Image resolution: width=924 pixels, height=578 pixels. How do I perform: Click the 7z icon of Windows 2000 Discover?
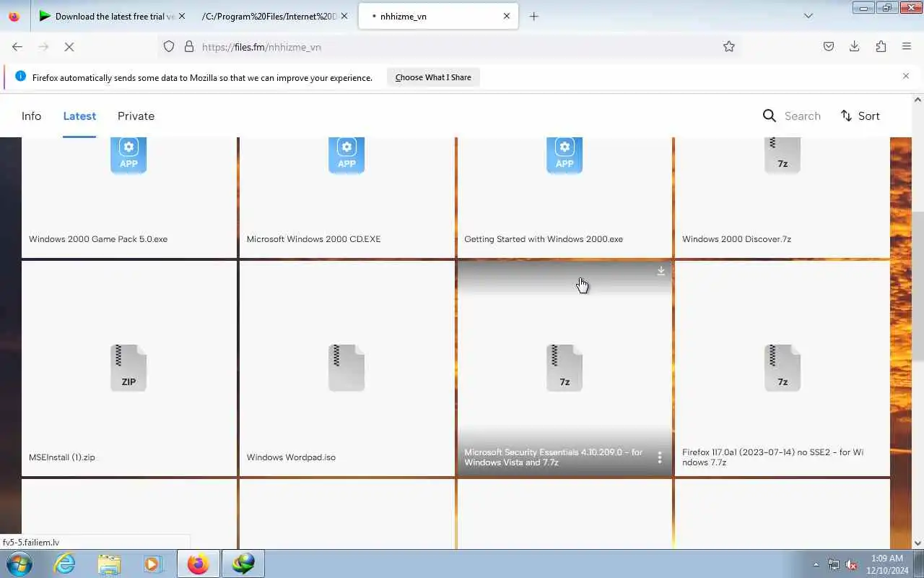pos(783,155)
